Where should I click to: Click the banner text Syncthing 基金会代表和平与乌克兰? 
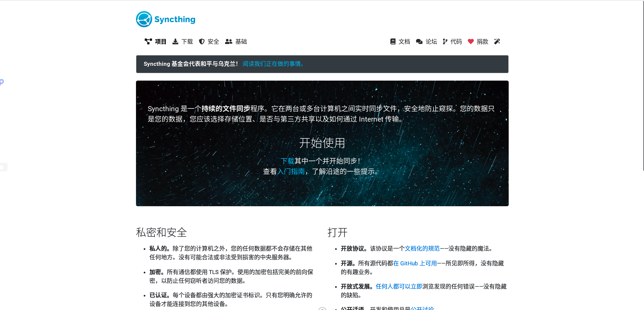tap(191, 64)
